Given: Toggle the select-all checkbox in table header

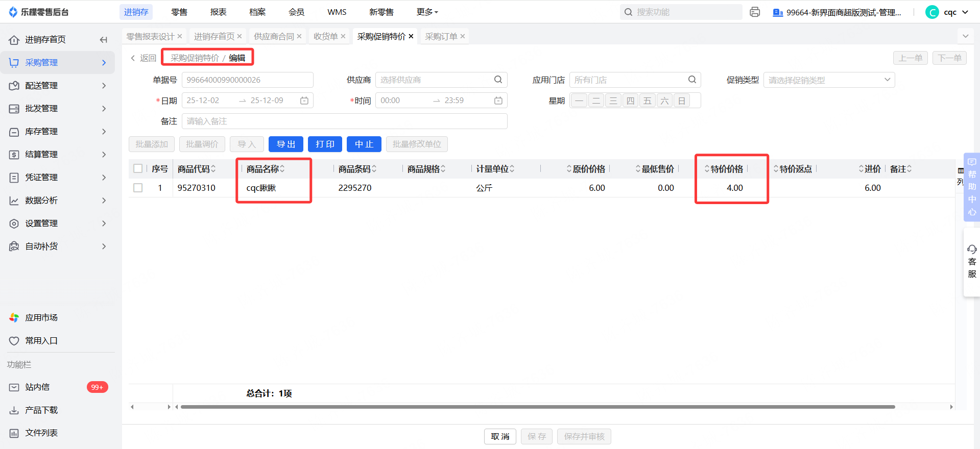Looking at the screenshot, I should click(x=138, y=168).
